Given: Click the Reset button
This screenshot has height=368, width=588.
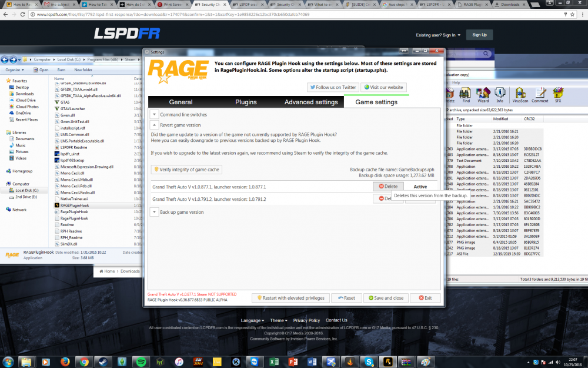Looking at the screenshot, I should pos(346,298).
